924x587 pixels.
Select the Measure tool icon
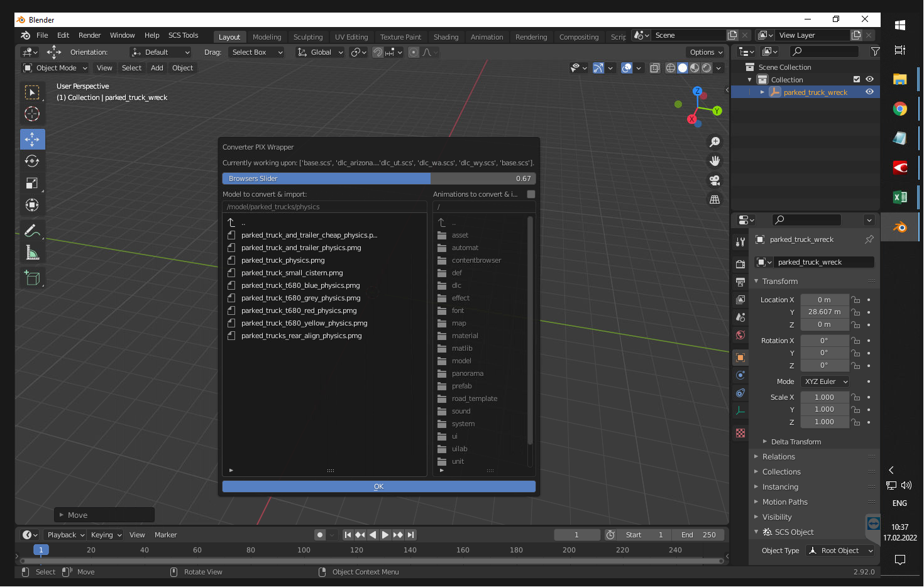point(32,252)
